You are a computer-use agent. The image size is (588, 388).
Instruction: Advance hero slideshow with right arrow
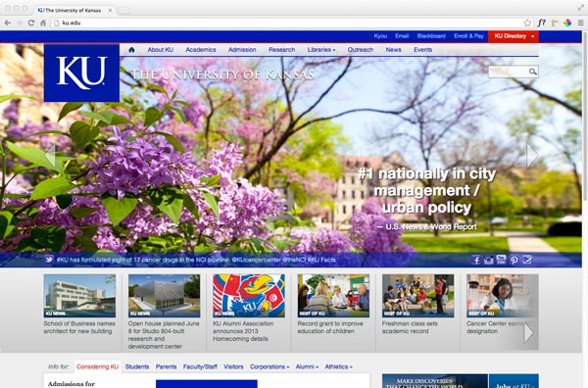pyautogui.click(x=532, y=155)
